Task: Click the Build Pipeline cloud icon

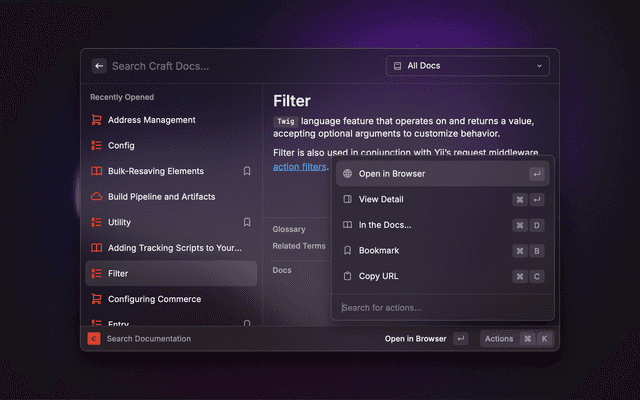Action: (97, 197)
